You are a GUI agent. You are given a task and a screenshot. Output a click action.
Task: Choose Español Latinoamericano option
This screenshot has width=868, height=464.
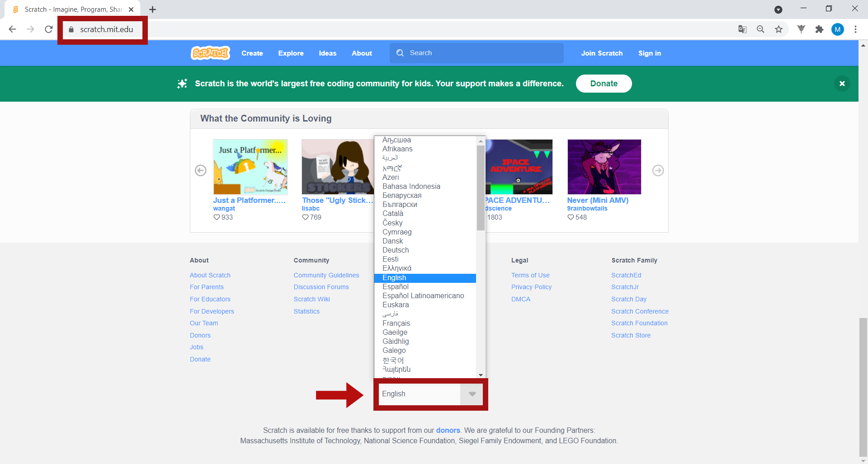[x=425, y=295]
